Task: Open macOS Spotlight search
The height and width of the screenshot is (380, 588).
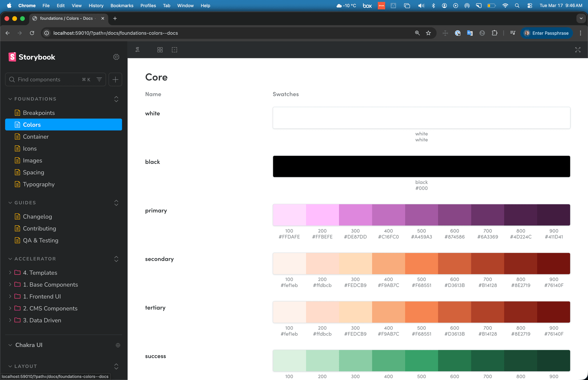Action: click(x=517, y=6)
